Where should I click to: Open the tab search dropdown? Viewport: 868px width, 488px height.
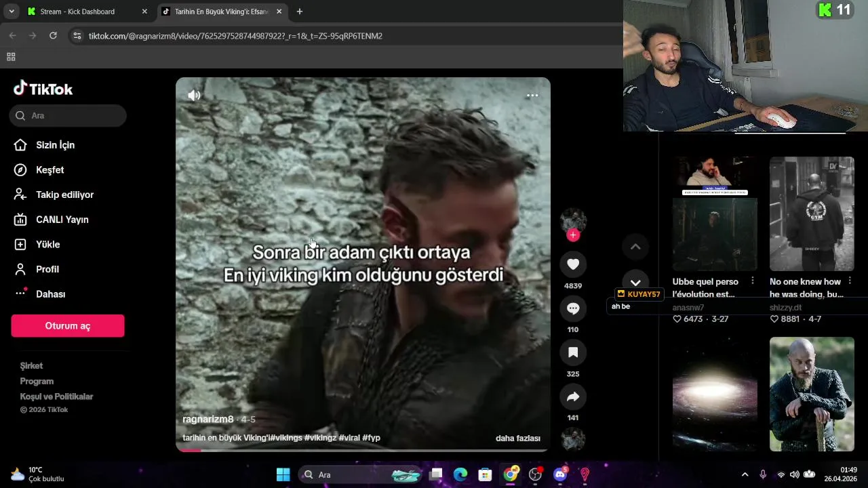point(12,12)
